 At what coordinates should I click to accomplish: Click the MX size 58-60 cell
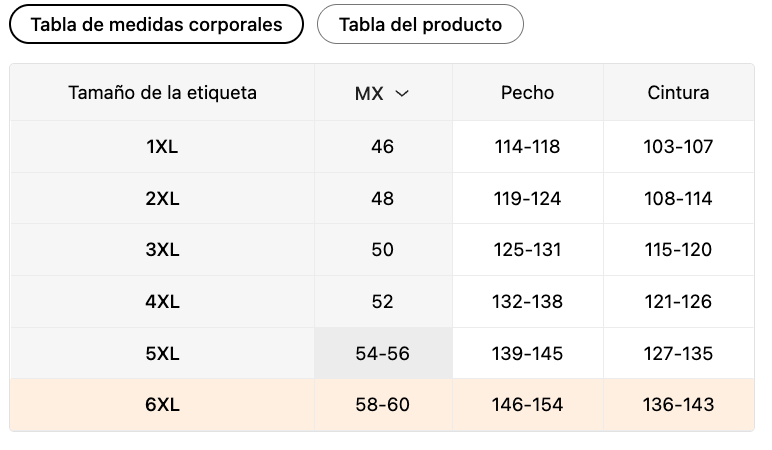point(382,405)
